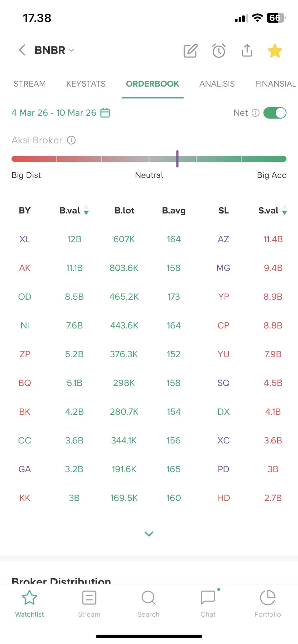Viewport: 298px width, 644px height.
Task: Select seller broker AZ
Action: (x=223, y=239)
